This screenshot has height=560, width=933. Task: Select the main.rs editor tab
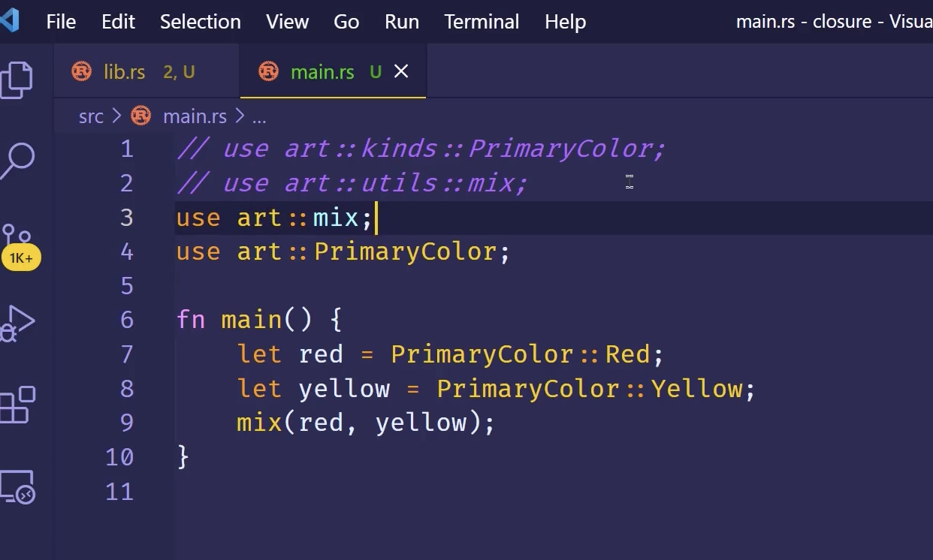[322, 72]
